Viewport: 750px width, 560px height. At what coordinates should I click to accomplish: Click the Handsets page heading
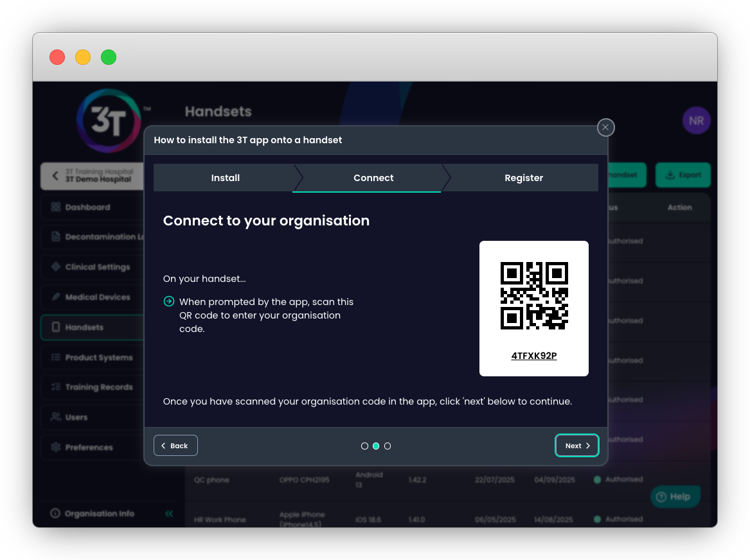(x=218, y=111)
